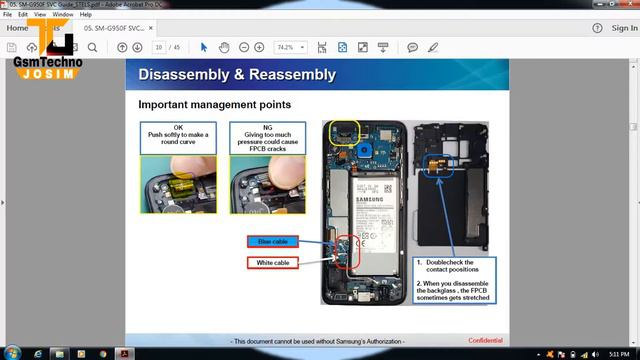Click the 'Disassembly & Reassembly' title
Screen dimensions: 640x360
click(x=237, y=75)
